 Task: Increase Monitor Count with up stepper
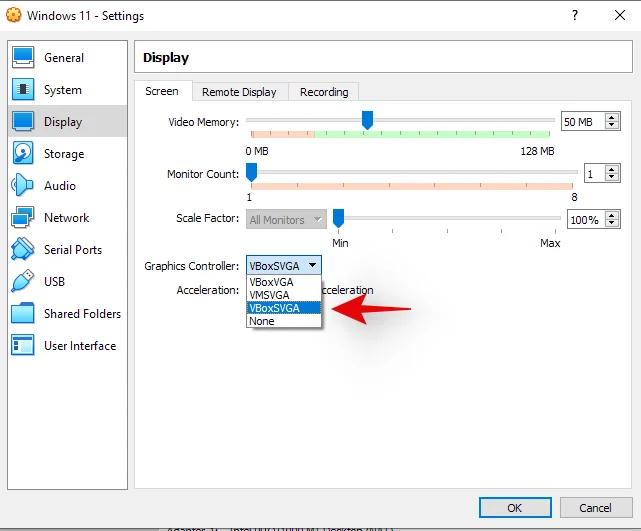612,169
